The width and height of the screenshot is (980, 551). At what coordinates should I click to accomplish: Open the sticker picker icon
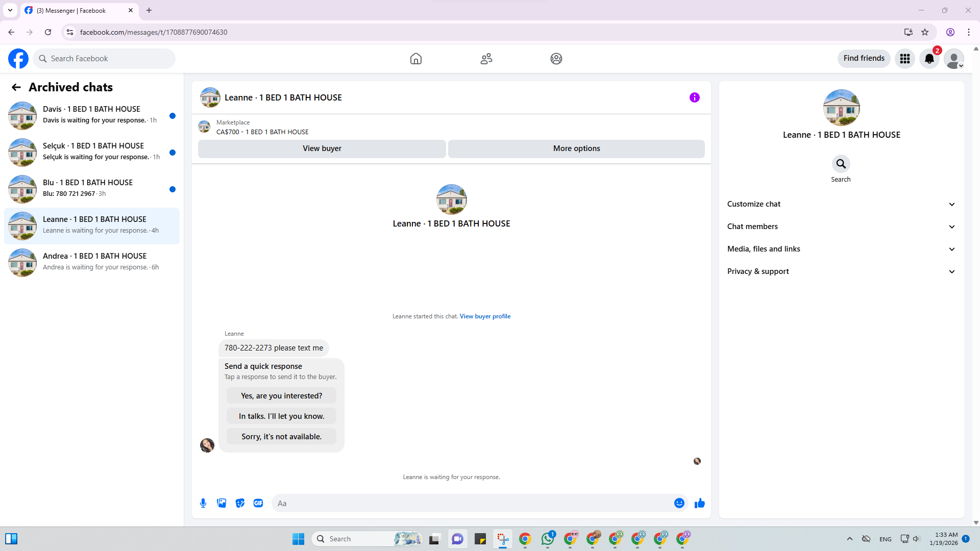240,503
